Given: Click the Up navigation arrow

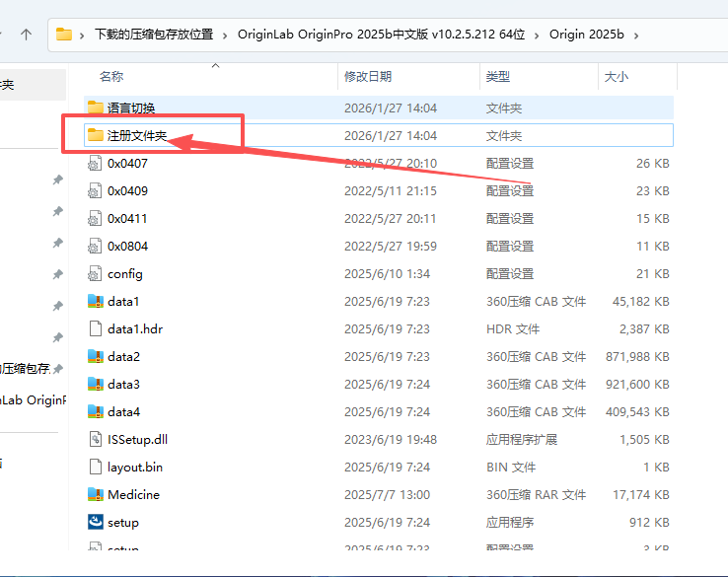Looking at the screenshot, I should pos(26,35).
